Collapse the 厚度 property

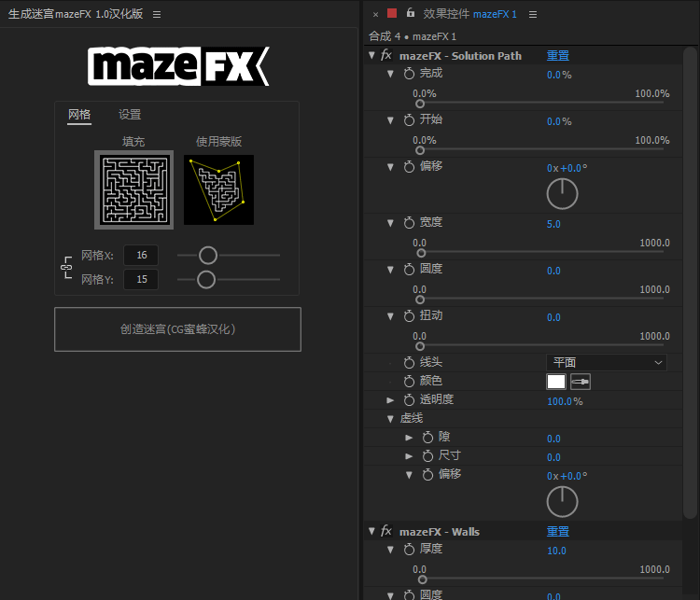390,549
